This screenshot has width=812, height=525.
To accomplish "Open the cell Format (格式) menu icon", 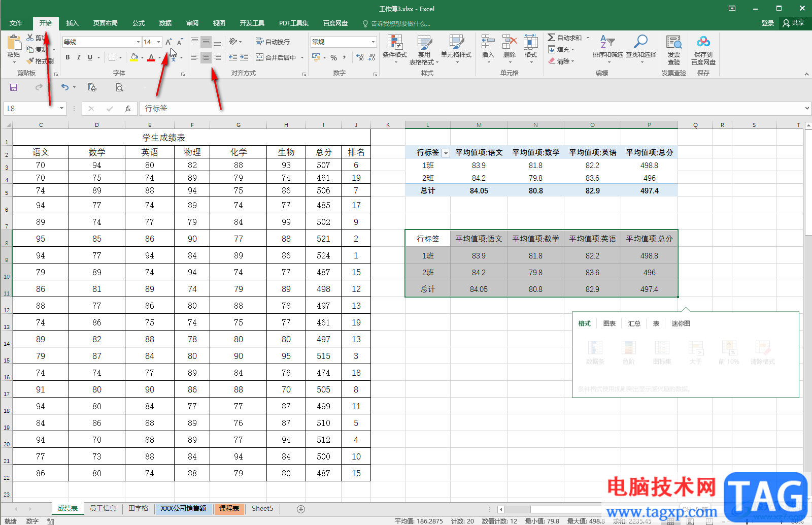I will click(531, 42).
